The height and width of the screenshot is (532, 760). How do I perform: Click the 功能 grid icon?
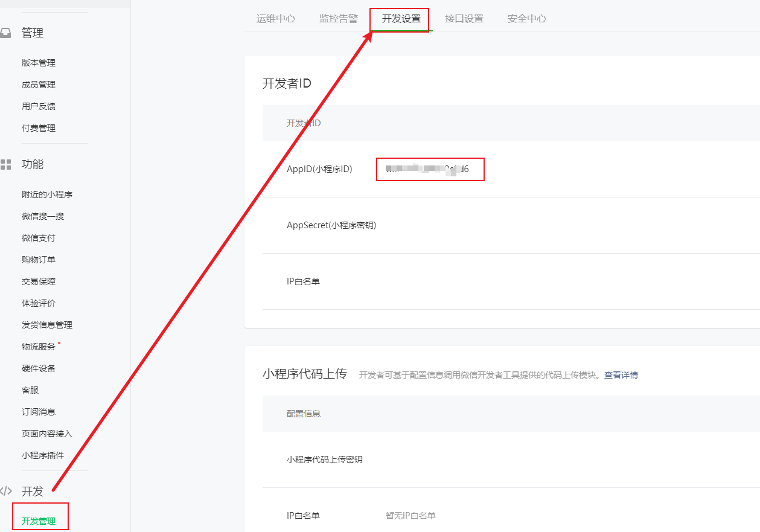[6, 164]
